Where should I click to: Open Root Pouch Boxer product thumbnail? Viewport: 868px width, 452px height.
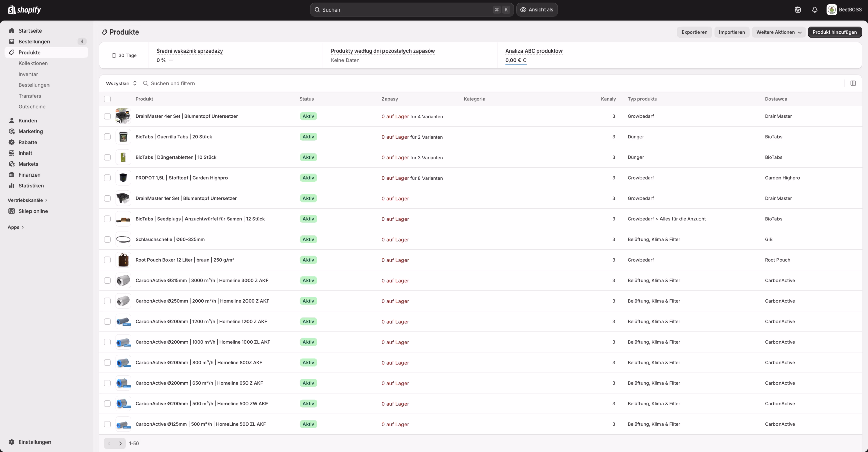click(123, 260)
